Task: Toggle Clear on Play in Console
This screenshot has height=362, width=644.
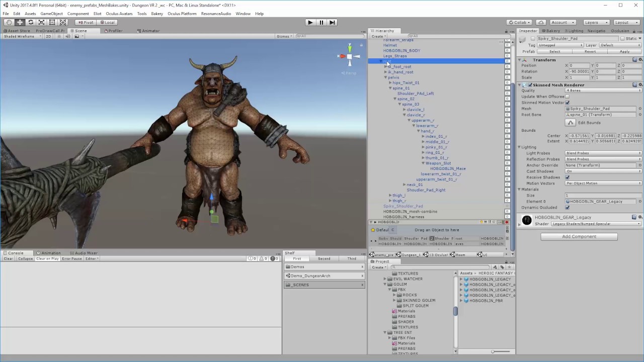Action: (47, 258)
